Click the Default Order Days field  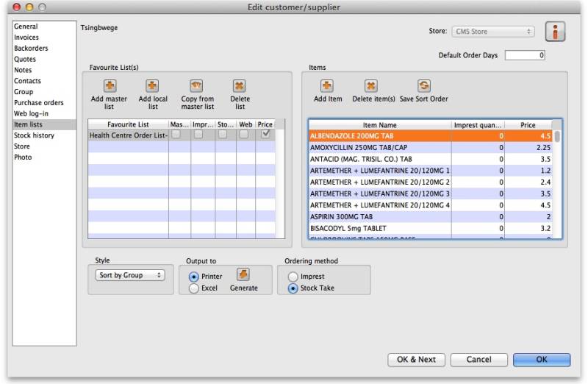[x=525, y=55]
